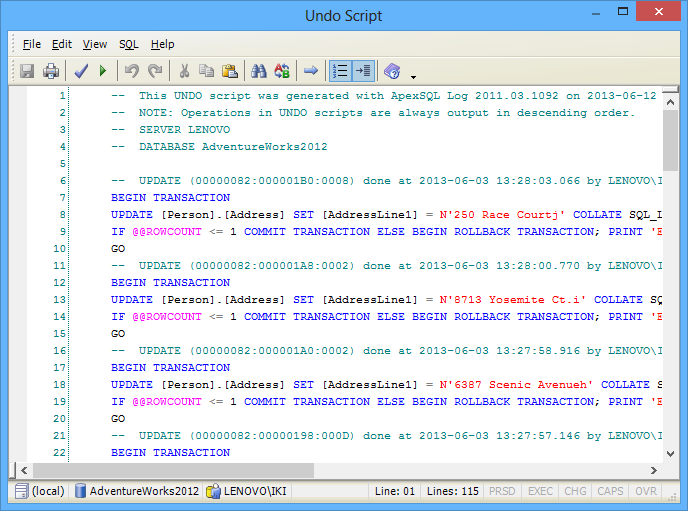Toggle the OVR overwrite mode indicator
The width and height of the screenshot is (688, 511).
point(646,491)
